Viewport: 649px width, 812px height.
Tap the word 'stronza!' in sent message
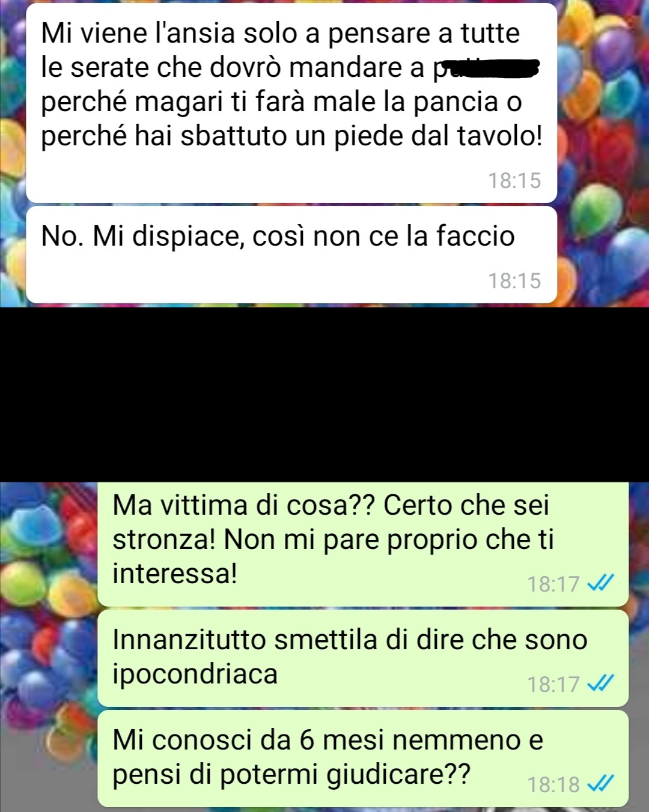(164, 539)
